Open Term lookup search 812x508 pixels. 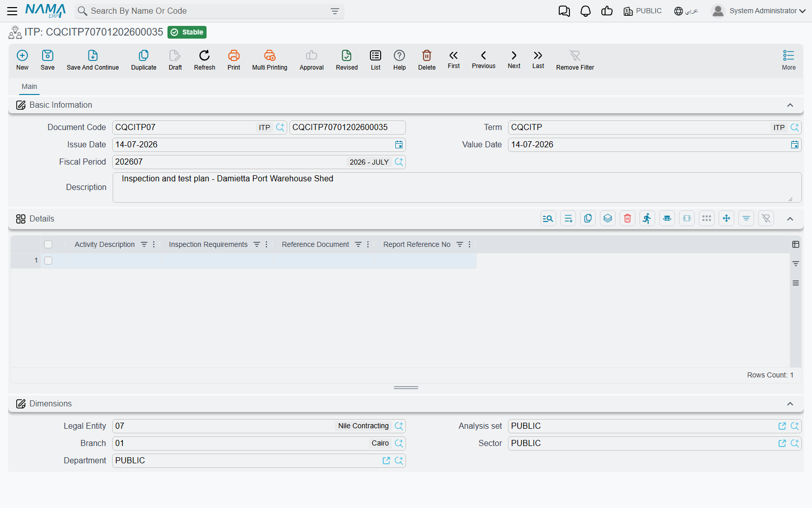coord(795,128)
